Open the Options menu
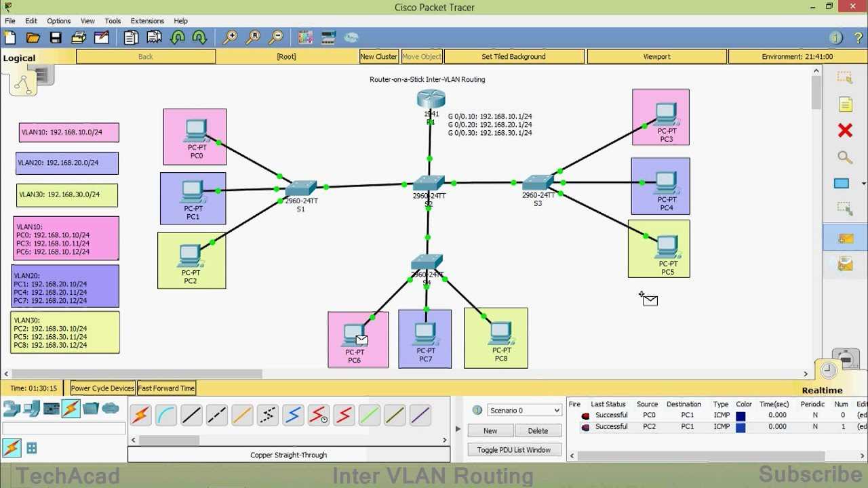Screen dimensions: 868x488 point(58,21)
